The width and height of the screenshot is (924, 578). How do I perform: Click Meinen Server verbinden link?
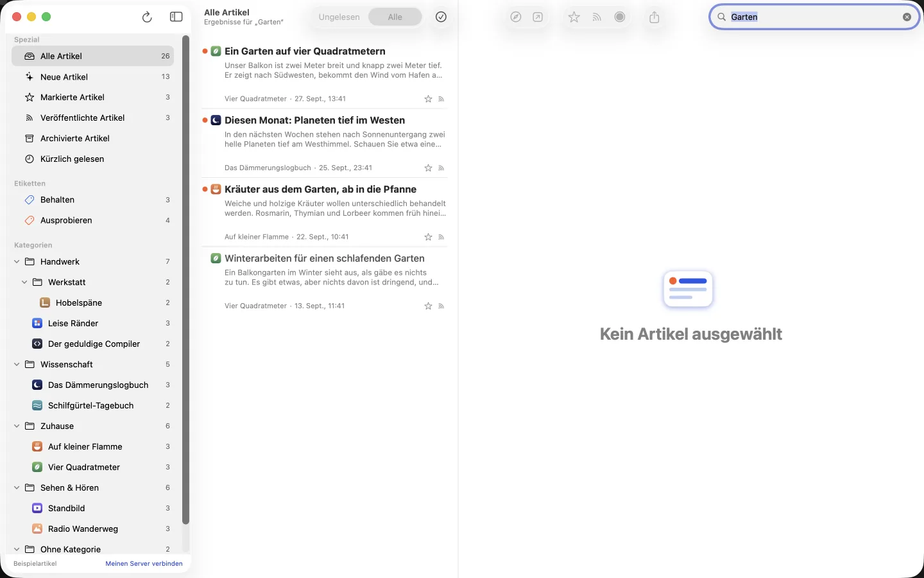(x=144, y=563)
